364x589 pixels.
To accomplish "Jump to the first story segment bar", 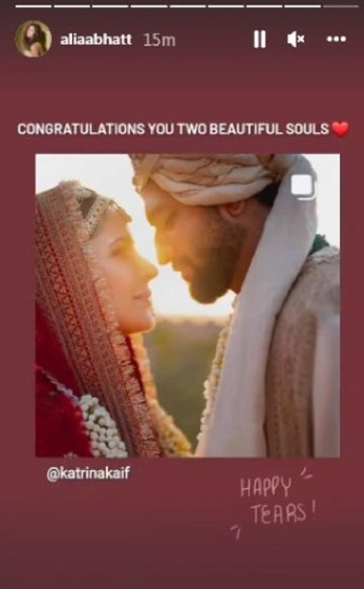I will point(34,6).
